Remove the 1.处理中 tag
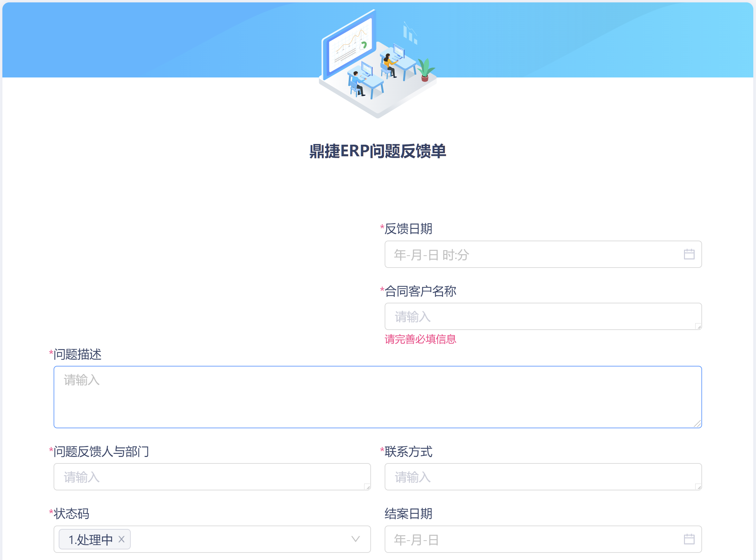 [x=122, y=539]
